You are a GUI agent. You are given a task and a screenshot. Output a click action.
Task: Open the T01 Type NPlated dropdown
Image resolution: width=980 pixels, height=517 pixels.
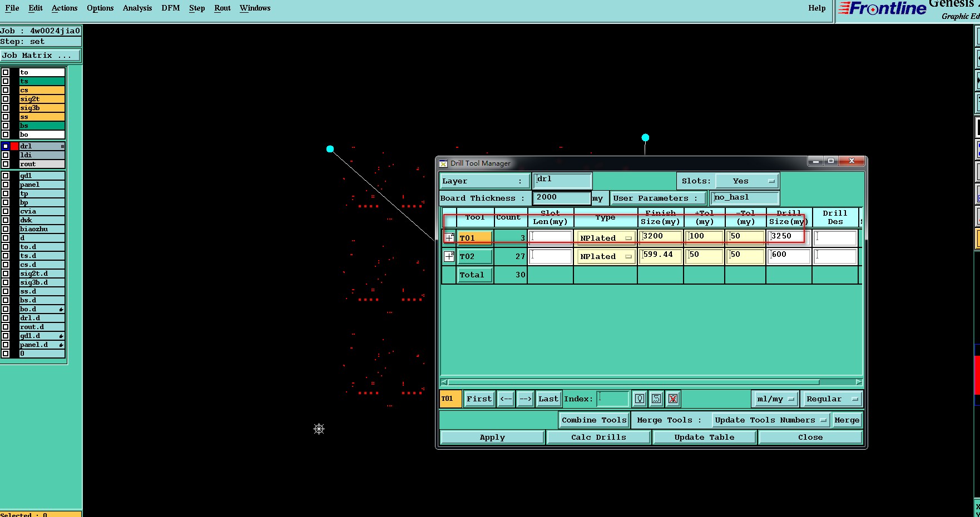pos(606,238)
